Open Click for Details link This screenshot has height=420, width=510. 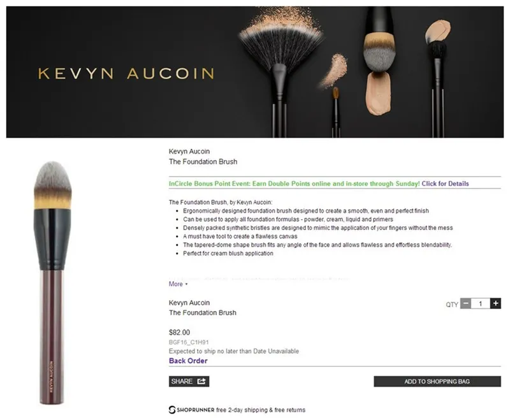pos(445,184)
